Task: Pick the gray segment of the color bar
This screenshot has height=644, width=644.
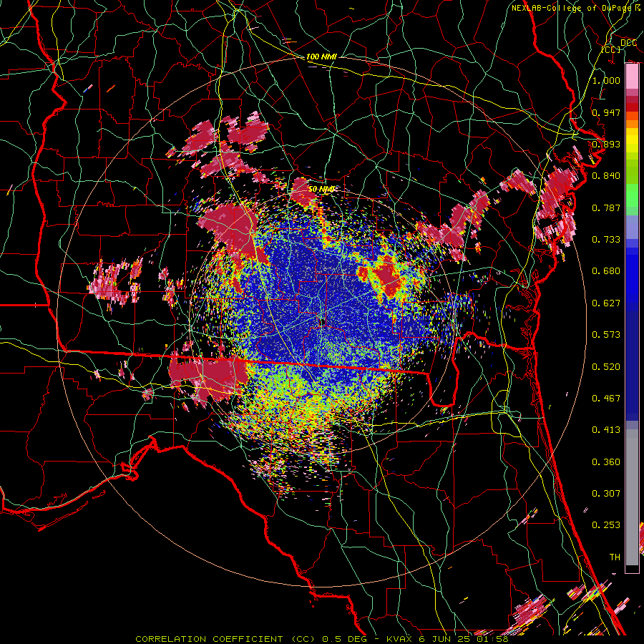Action: [x=632, y=497]
